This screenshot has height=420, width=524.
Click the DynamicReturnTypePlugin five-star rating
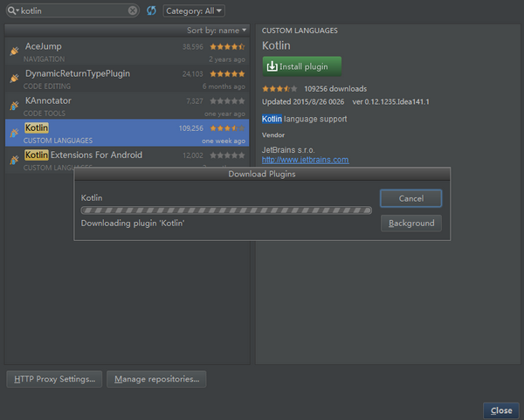pyautogui.click(x=227, y=74)
